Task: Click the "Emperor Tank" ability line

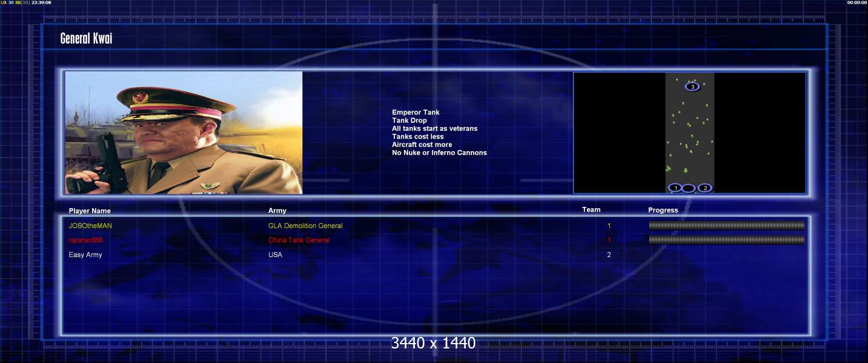Action: [x=416, y=113]
